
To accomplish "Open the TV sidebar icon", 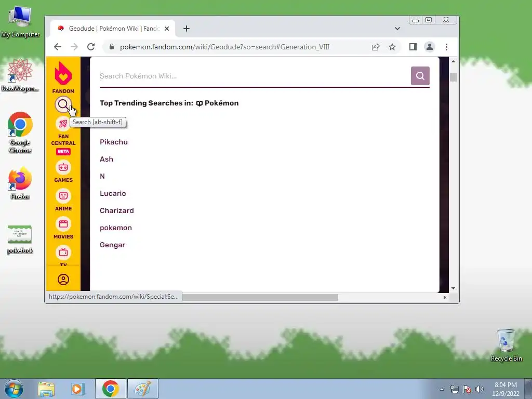I will [63, 252].
